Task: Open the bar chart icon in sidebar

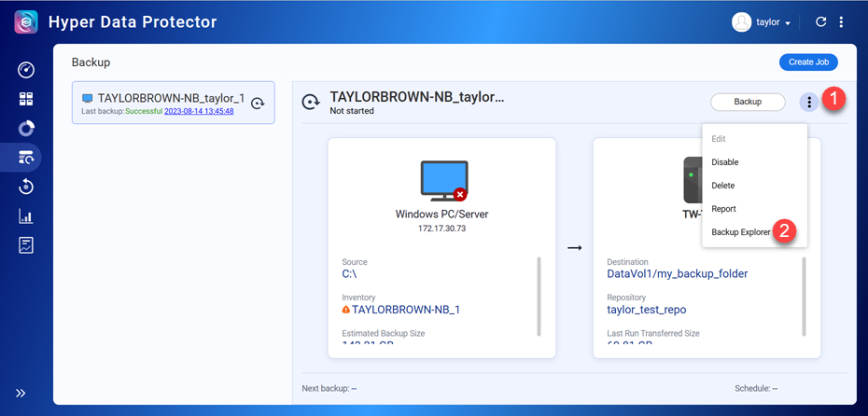Action: coord(26,216)
